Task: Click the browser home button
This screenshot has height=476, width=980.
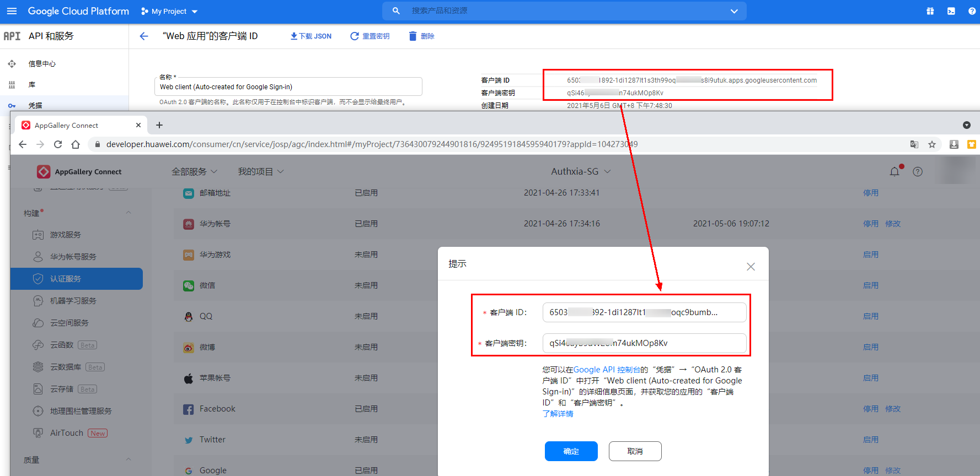Action: pyautogui.click(x=76, y=144)
